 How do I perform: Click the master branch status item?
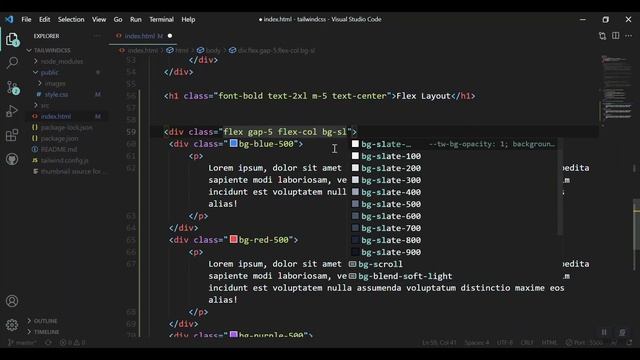(22, 343)
